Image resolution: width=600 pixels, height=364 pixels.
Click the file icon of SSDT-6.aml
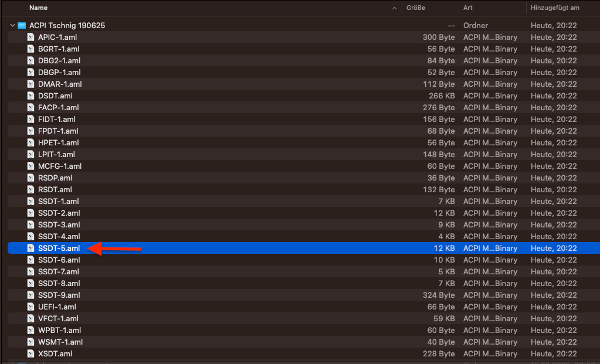pyautogui.click(x=30, y=260)
